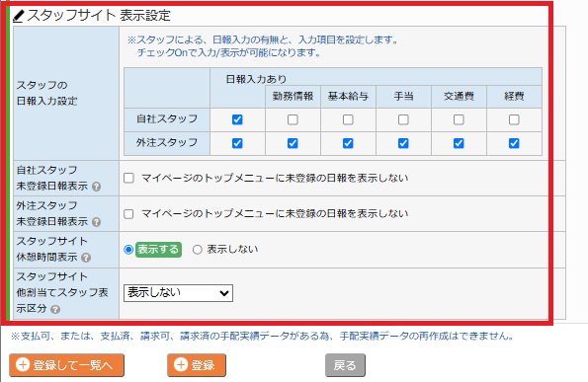Check 外注スタッフ 未登録日報表示 hide option
The width and height of the screenshot is (588, 382).
(x=128, y=214)
